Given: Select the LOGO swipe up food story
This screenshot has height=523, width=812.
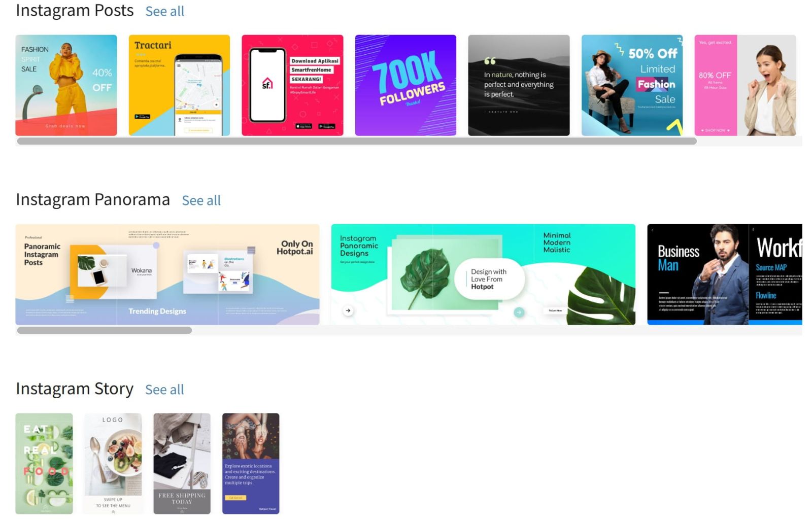Looking at the screenshot, I should (x=113, y=464).
